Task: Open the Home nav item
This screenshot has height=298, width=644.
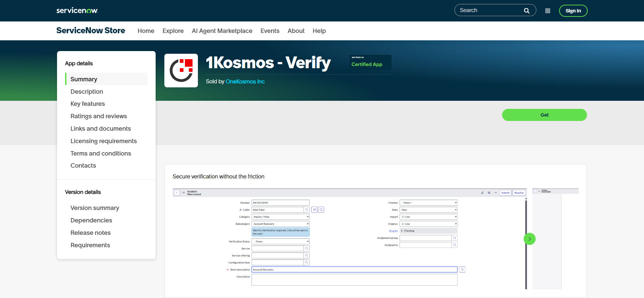Action: pyautogui.click(x=146, y=31)
